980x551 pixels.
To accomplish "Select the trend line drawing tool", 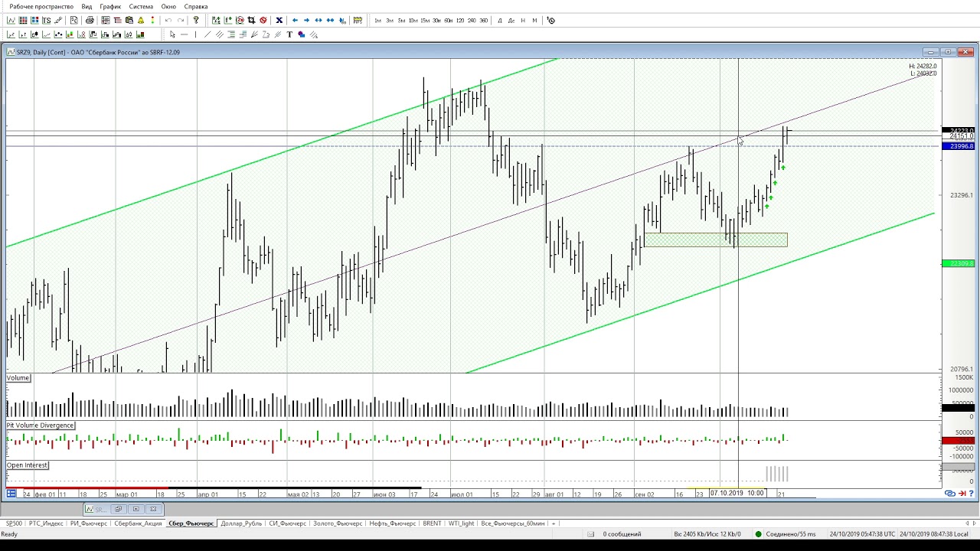I will [207, 34].
